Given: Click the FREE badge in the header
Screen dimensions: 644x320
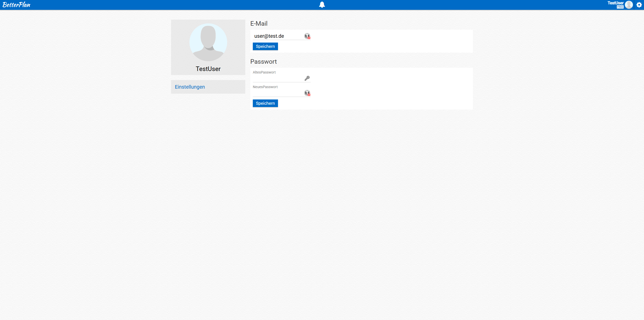Looking at the screenshot, I should tap(620, 7).
